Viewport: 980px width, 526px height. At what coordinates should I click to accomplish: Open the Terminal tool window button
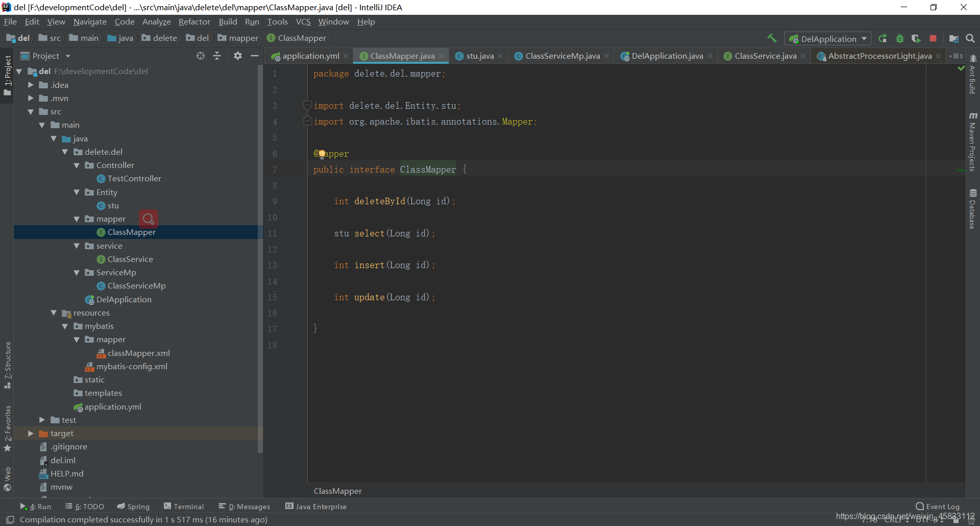pyautogui.click(x=184, y=507)
